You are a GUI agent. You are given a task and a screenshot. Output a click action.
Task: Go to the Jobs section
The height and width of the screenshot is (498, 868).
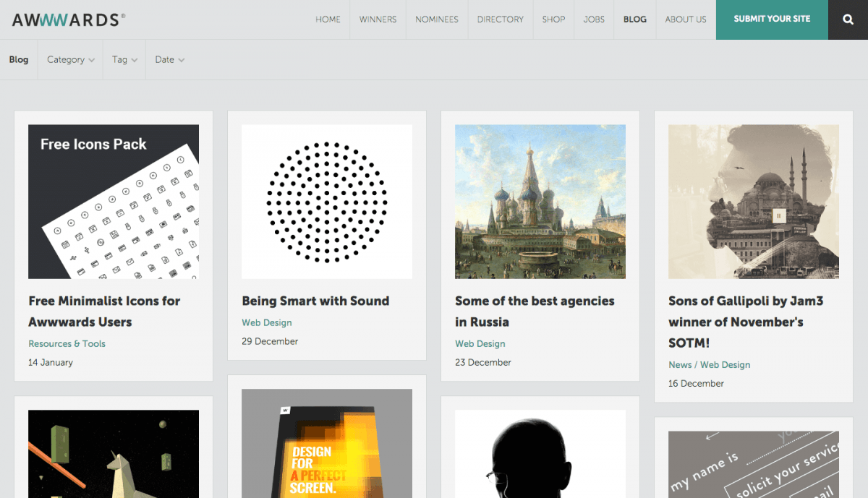point(593,20)
